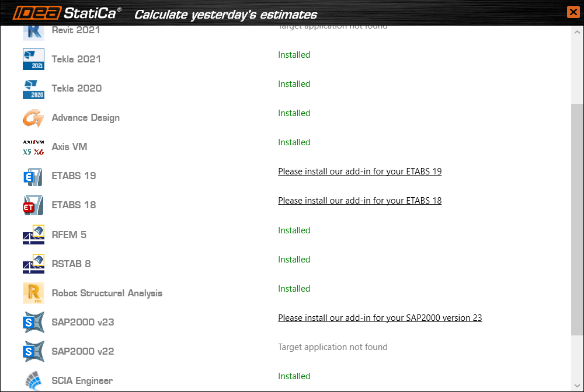Click the Advance Design icon
Image resolution: width=584 pixels, height=392 pixels.
tap(33, 118)
